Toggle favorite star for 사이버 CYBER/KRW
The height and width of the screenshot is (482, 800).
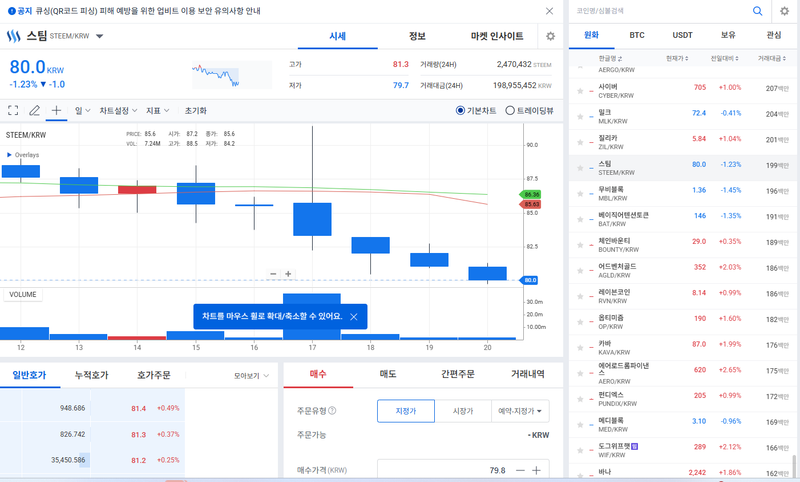580,91
